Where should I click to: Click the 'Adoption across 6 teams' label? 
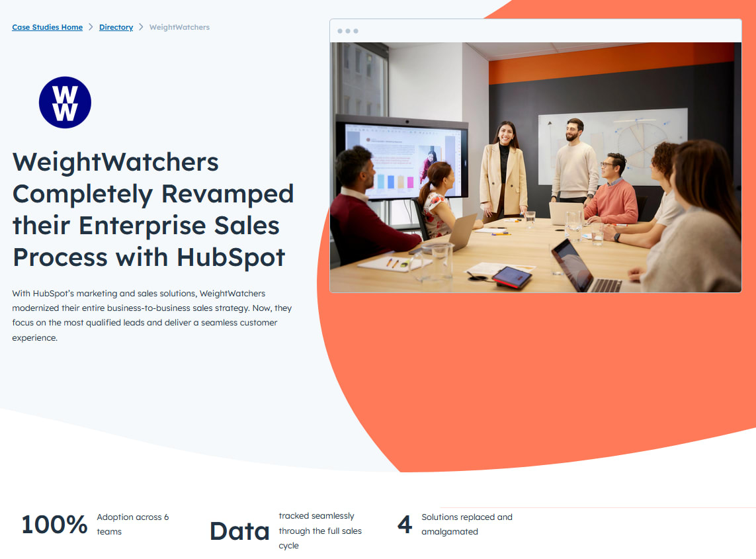pos(132,525)
